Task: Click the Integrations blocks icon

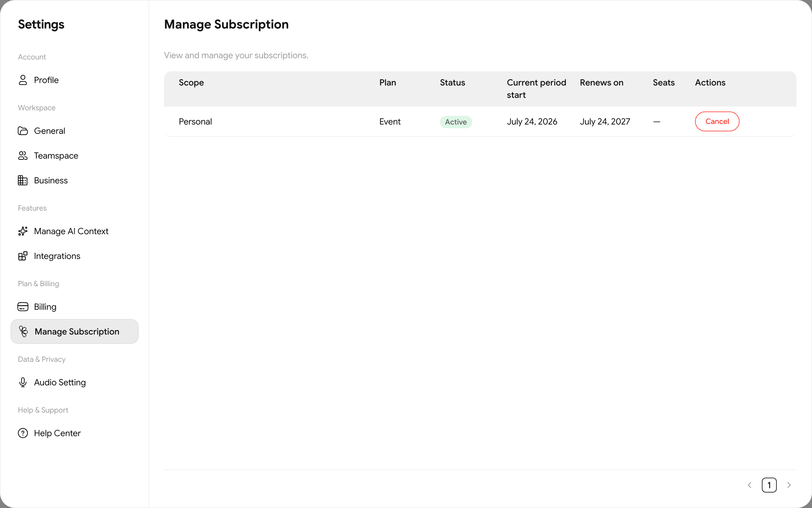Action: click(x=23, y=256)
